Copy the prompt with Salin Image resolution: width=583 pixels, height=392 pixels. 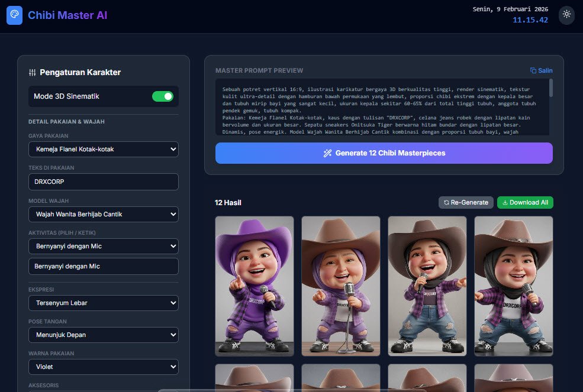pos(542,70)
